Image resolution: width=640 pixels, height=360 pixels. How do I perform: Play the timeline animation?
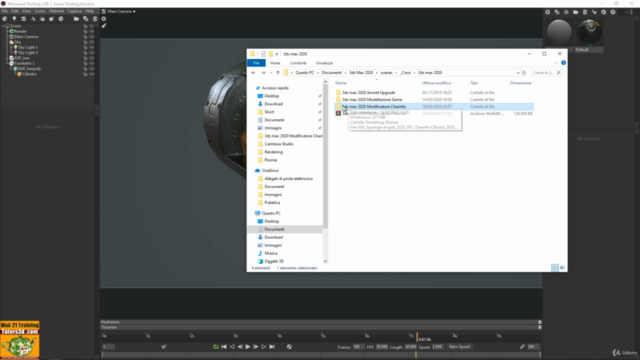pyautogui.click(x=248, y=347)
